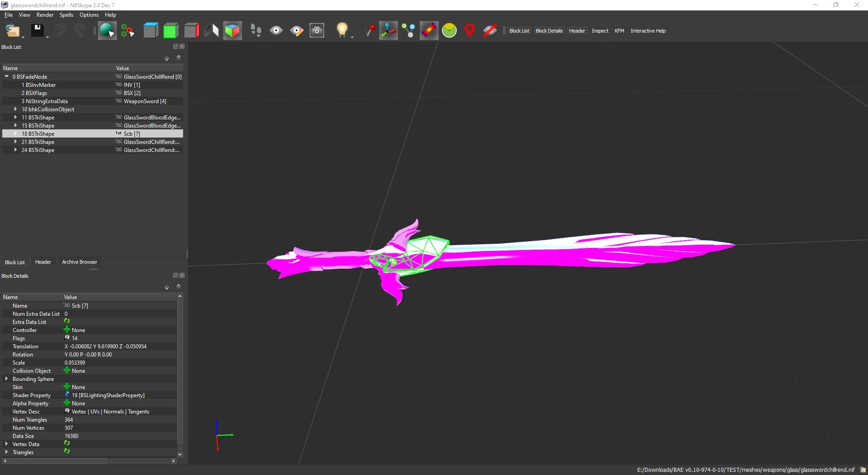868x475 pixels.
Task: Click the eye with pencil icon
Action: click(x=297, y=31)
